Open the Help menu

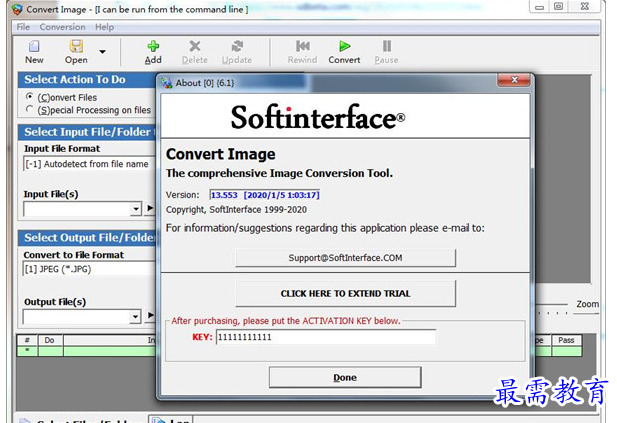104,27
